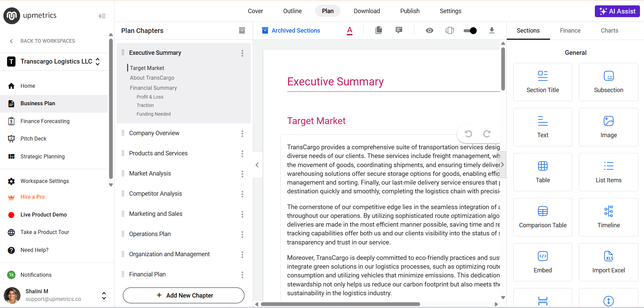Open Executive Summary chapter options menu
Image resolution: width=644 pixels, height=308 pixels.
tap(242, 53)
